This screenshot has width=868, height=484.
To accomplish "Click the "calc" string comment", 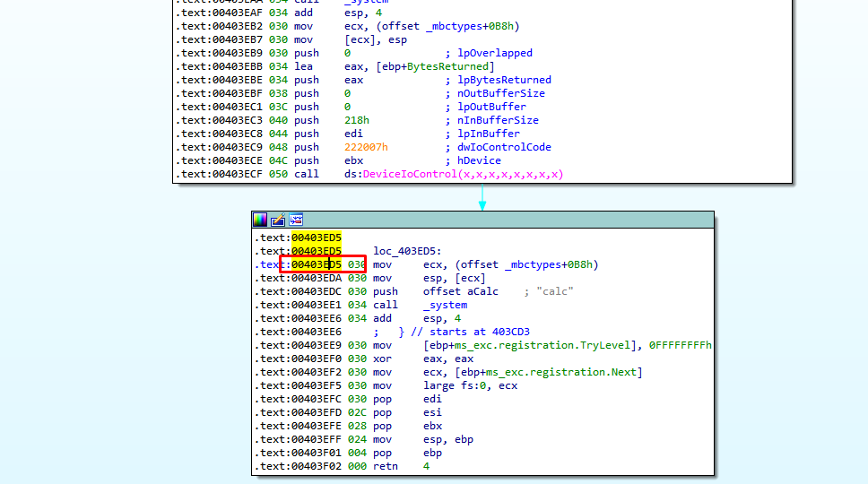I will click(556, 291).
